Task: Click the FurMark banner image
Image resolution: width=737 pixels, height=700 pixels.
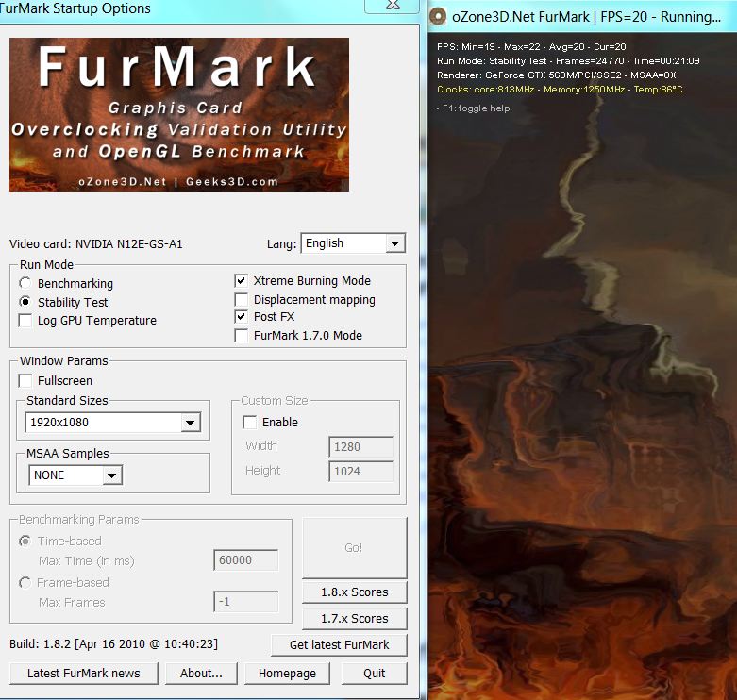Action: pos(179,114)
